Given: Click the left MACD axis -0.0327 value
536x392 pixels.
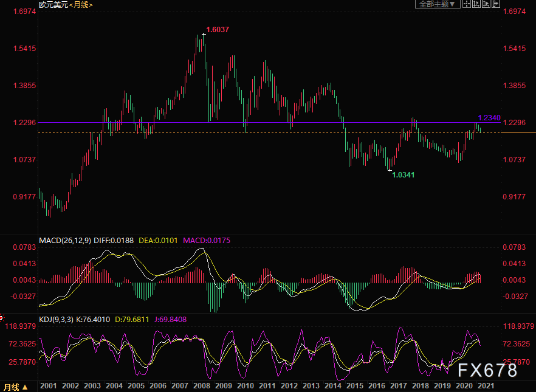Looking at the screenshot, I should click(x=23, y=297).
